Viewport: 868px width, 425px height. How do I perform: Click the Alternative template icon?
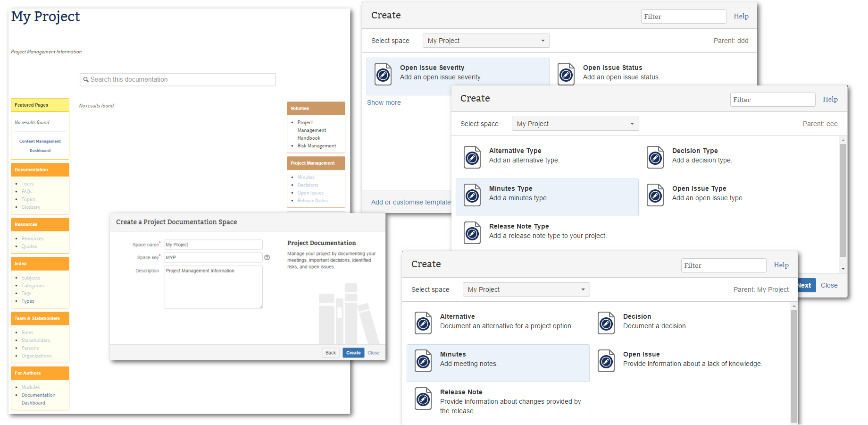click(x=423, y=323)
